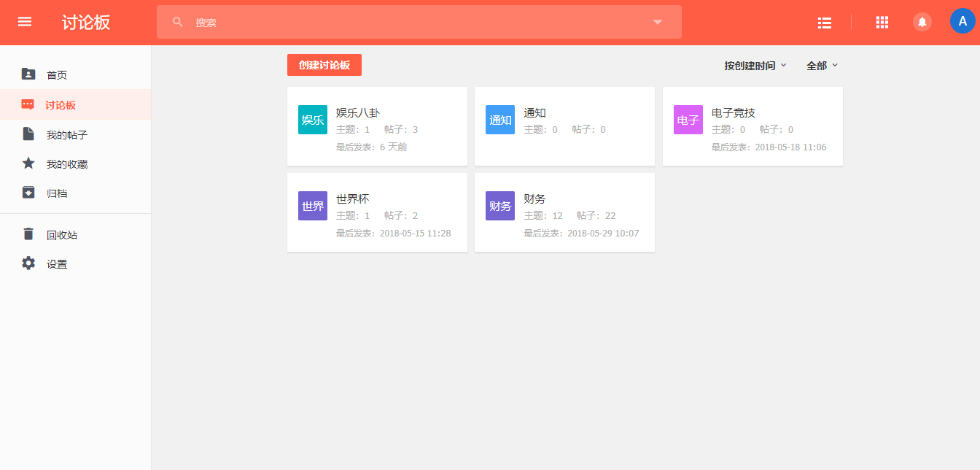Switch to list view icon
This screenshot has height=470, width=980.
coord(825,23)
